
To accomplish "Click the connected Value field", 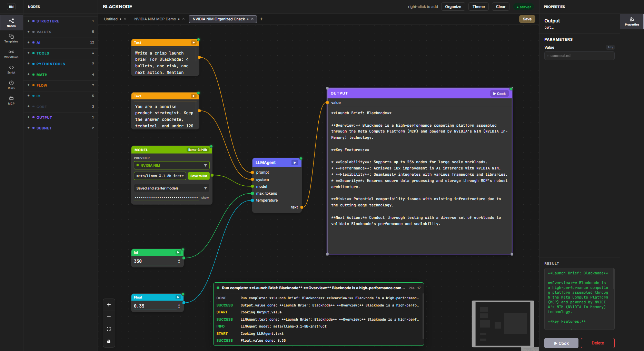I will tap(579, 56).
